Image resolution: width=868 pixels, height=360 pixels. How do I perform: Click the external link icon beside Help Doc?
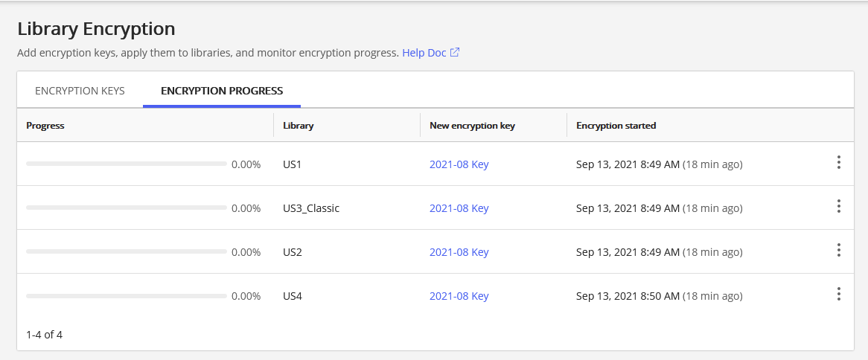(x=455, y=53)
